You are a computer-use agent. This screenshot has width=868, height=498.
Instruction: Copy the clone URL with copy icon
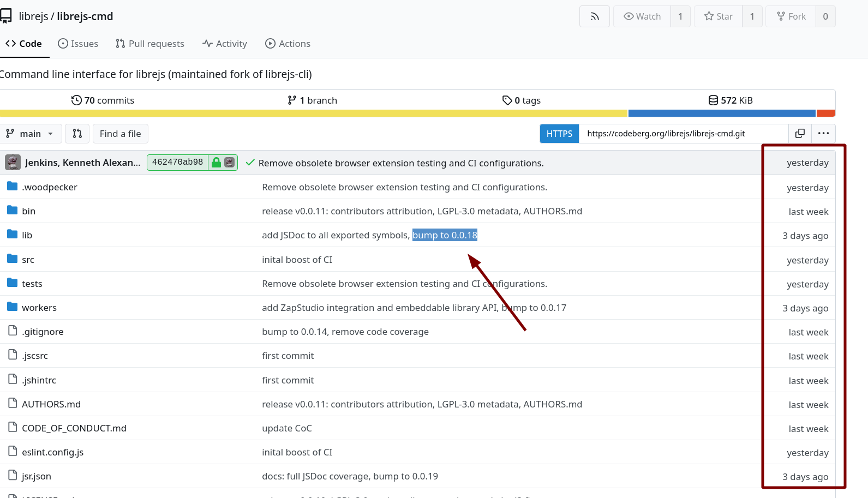(800, 134)
